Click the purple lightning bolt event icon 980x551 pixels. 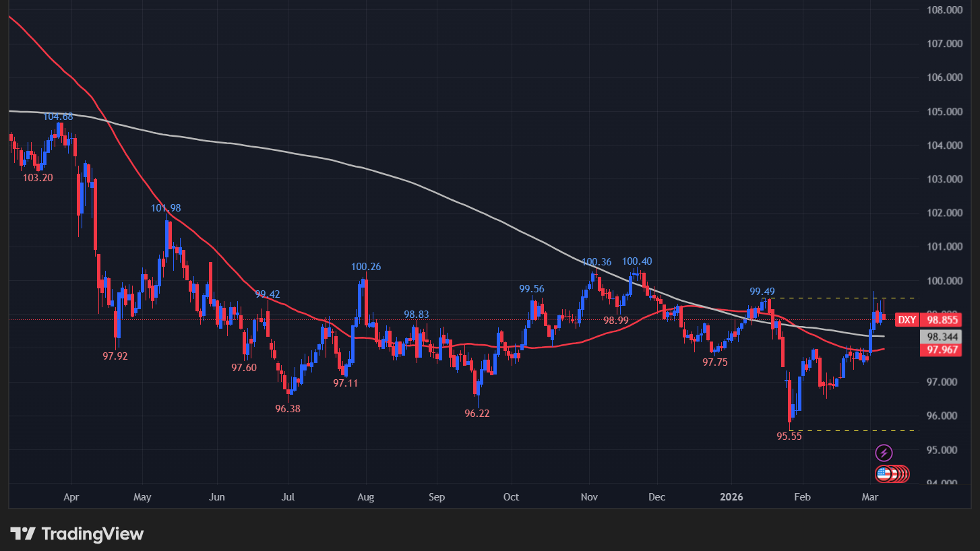(884, 453)
